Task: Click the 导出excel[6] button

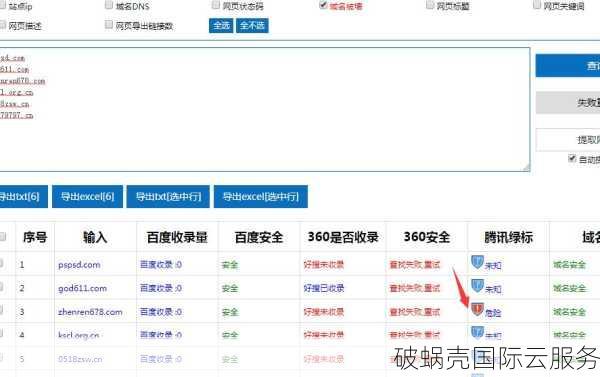Action: 87,197
